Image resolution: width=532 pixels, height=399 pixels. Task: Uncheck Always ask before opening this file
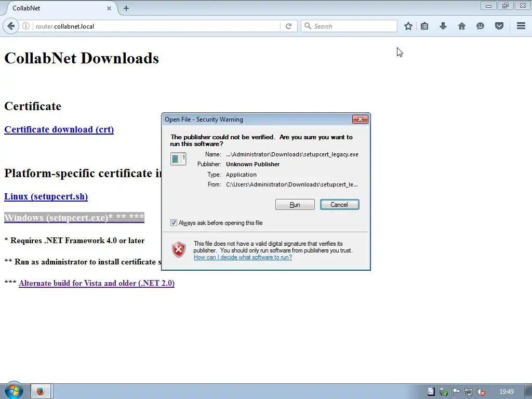pos(174,223)
